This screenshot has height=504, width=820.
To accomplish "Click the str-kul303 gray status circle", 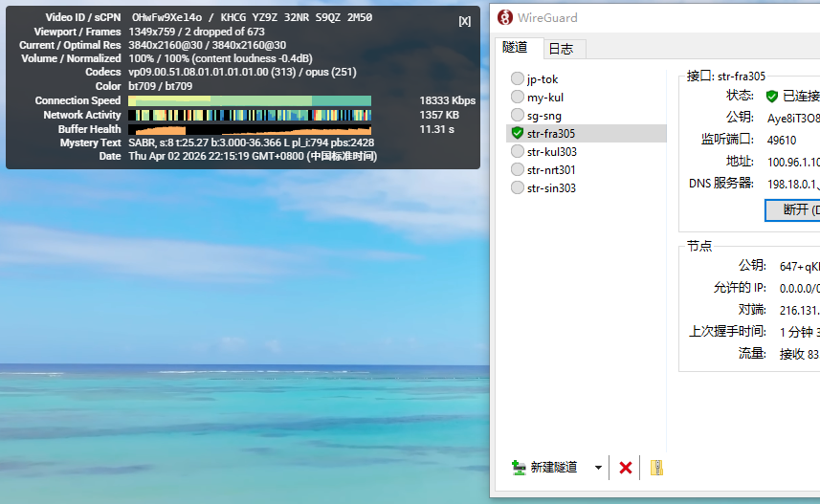I will 518,151.
